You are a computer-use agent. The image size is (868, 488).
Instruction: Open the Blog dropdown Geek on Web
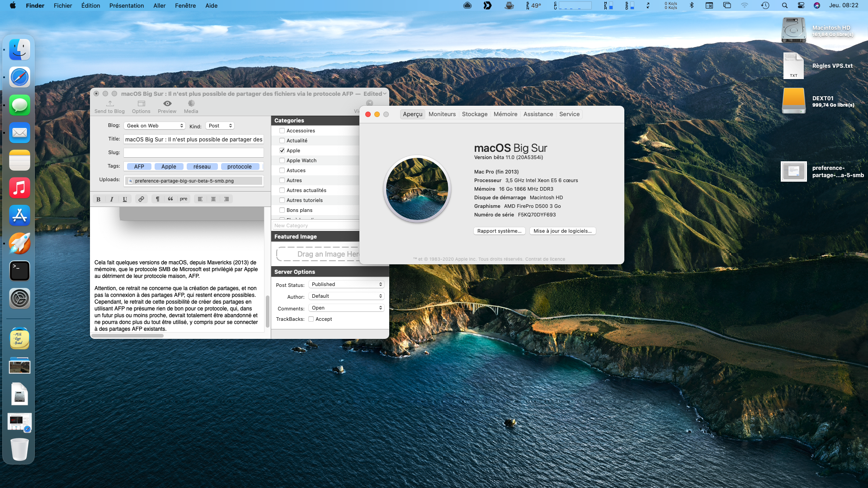[155, 126]
